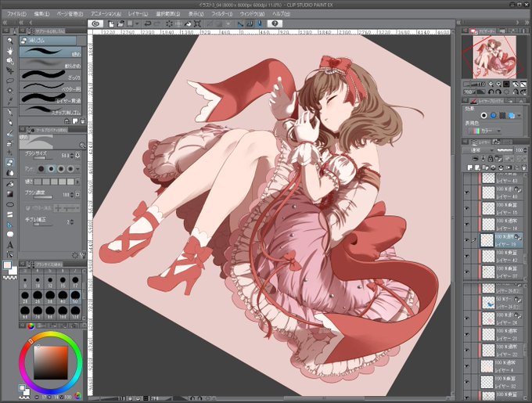Hide layer 14 via eye icon
This screenshot has width=532, height=403.
pyautogui.click(x=467, y=224)
